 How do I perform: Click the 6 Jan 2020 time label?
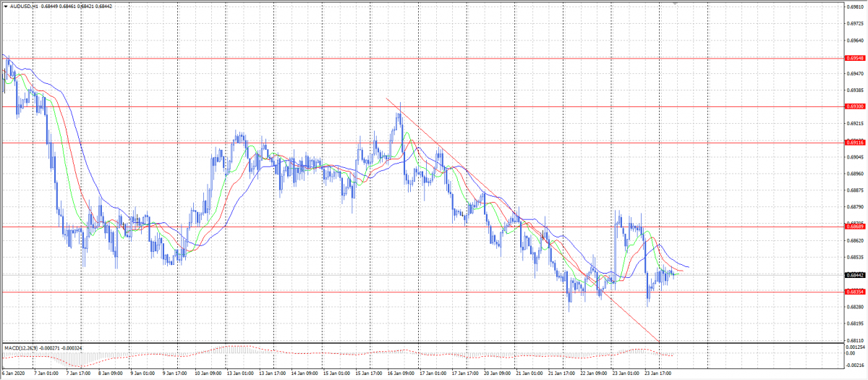14,374
